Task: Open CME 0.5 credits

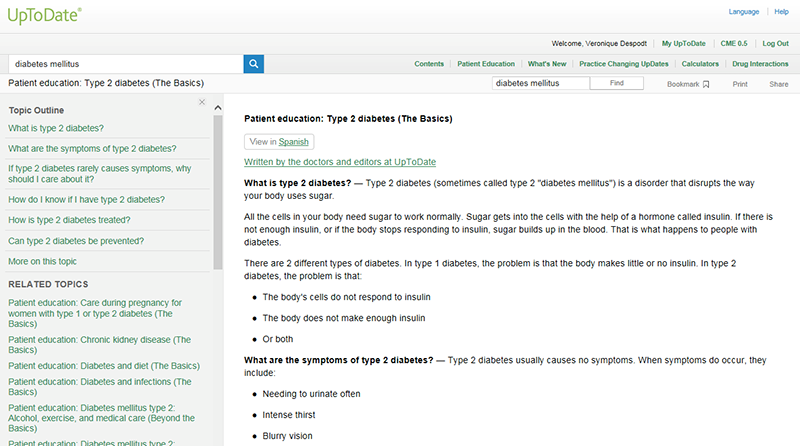Action: (734, 43)
